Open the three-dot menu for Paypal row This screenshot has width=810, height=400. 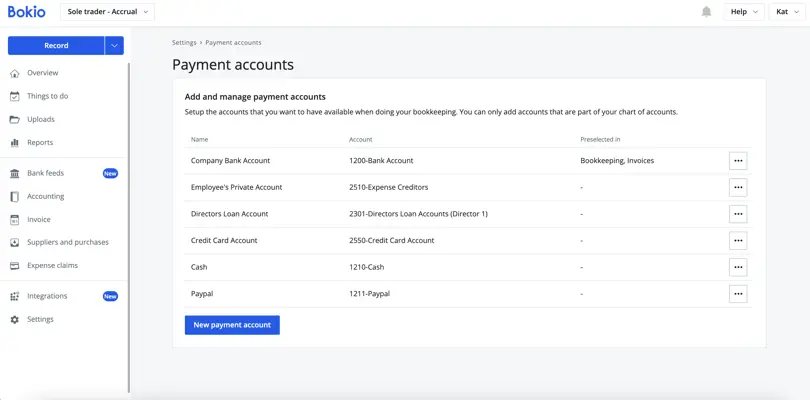click(x=738, y=294)
